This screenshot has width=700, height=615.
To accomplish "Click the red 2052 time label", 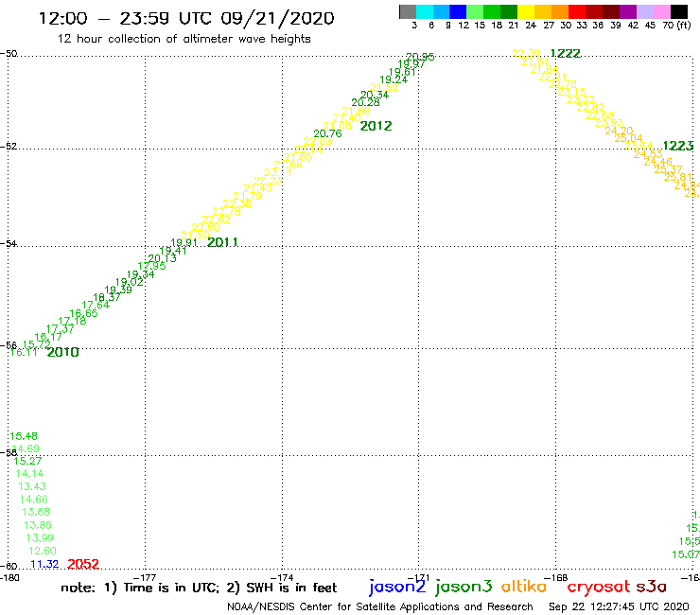I will 83,565.
